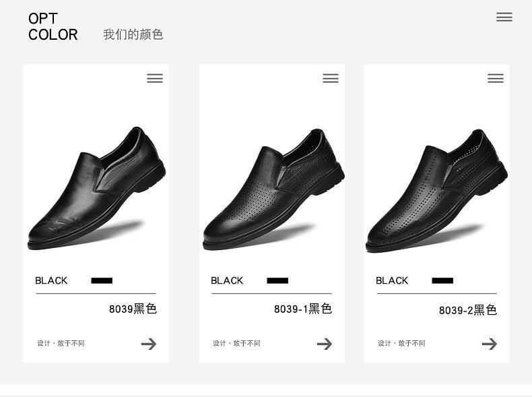Click the 8039黑色 product label

pos(133,309)
